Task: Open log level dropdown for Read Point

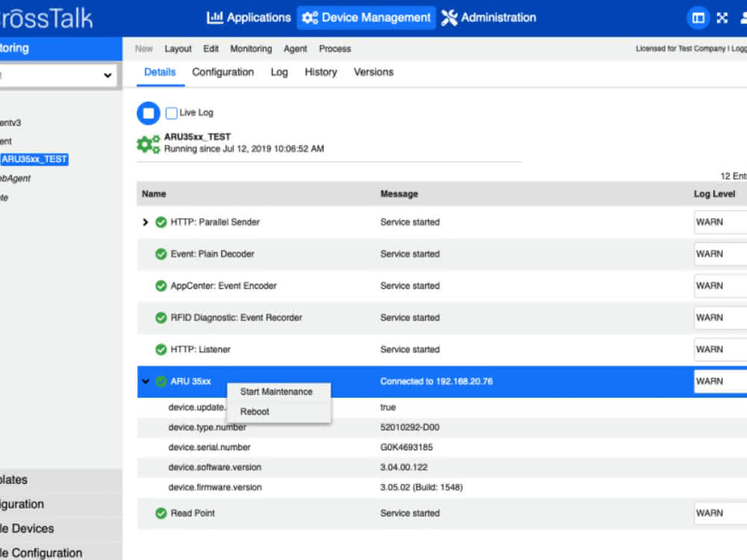Action: [720, 514]
